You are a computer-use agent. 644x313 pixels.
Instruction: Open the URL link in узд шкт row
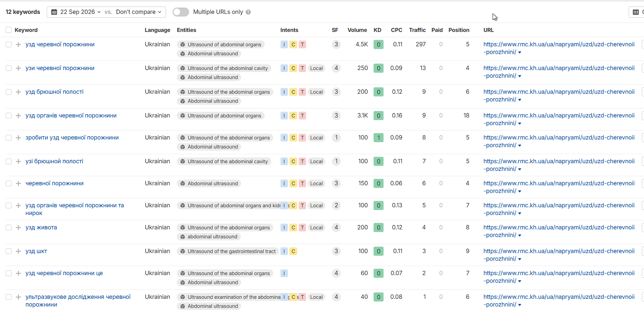tap(559, 255)
